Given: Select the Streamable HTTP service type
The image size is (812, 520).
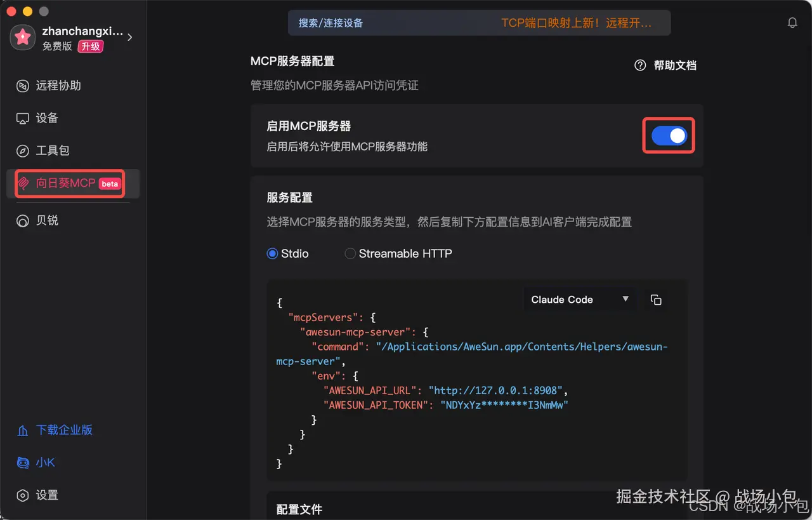Looking at the screenshot, I should pos(350,253).
